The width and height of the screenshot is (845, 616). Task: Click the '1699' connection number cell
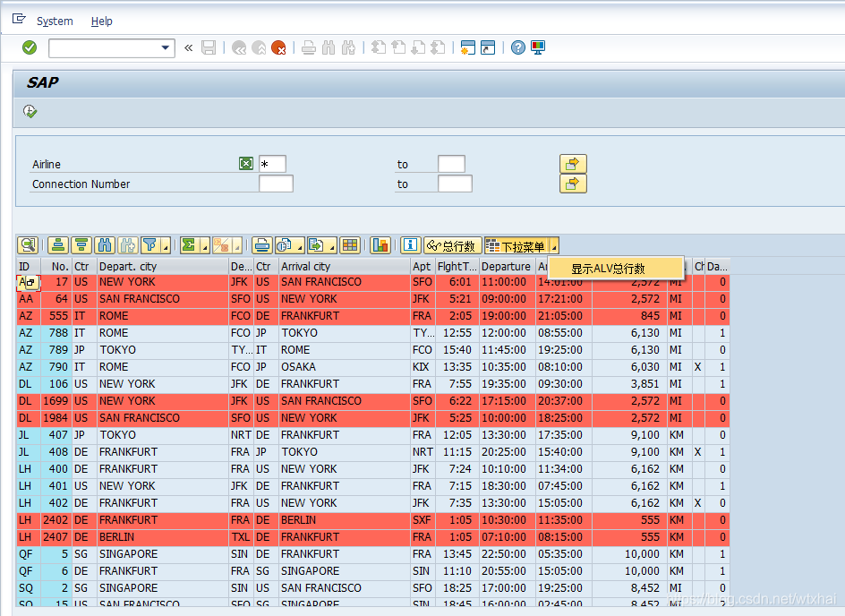56,401
